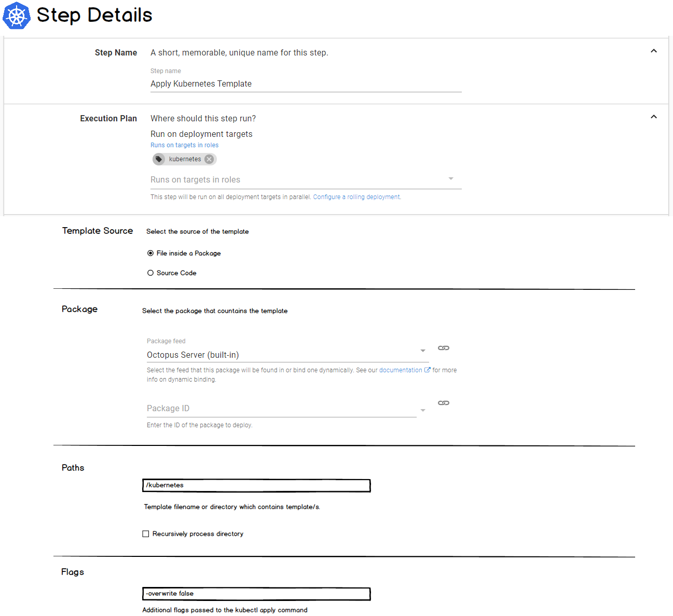The width and height of the screenshot is (673, 616).
Task: Click the tag icon inside the kubernetes chip
Action: pos(159,159)
